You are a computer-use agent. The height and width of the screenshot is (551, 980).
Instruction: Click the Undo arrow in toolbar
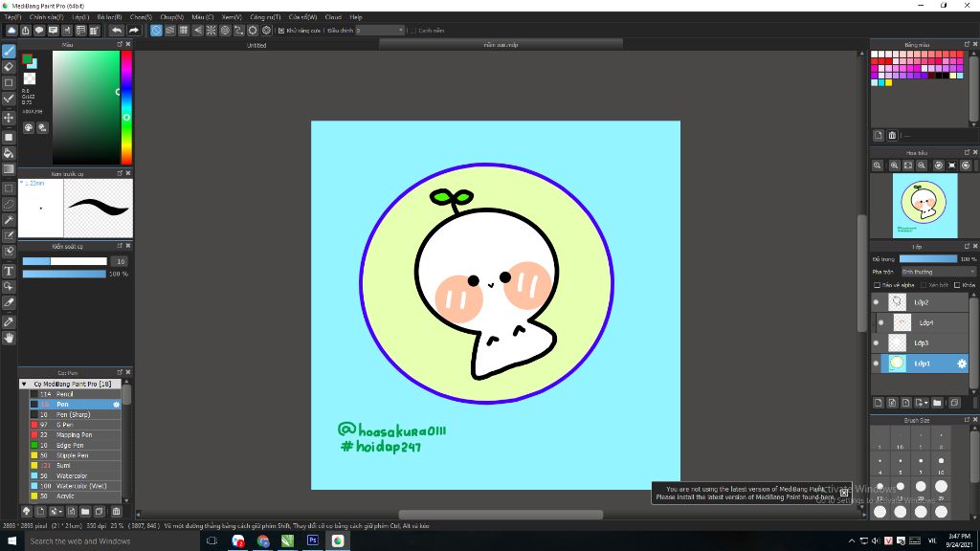pos(116,30)
